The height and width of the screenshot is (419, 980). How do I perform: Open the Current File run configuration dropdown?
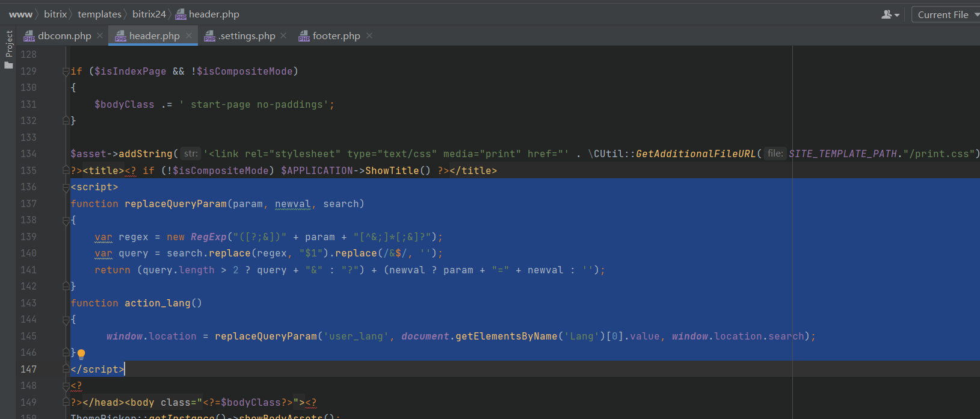[946, 14]
